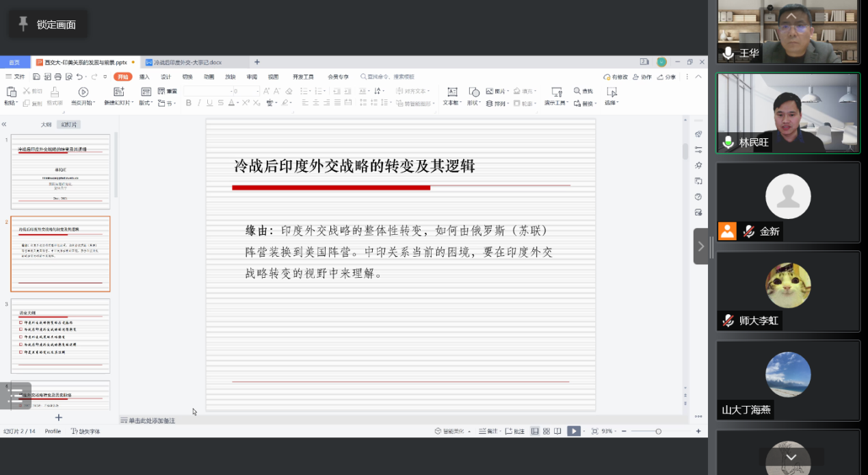Switch to slide sorter view icon
868x475 pixels.
point(547,431)
